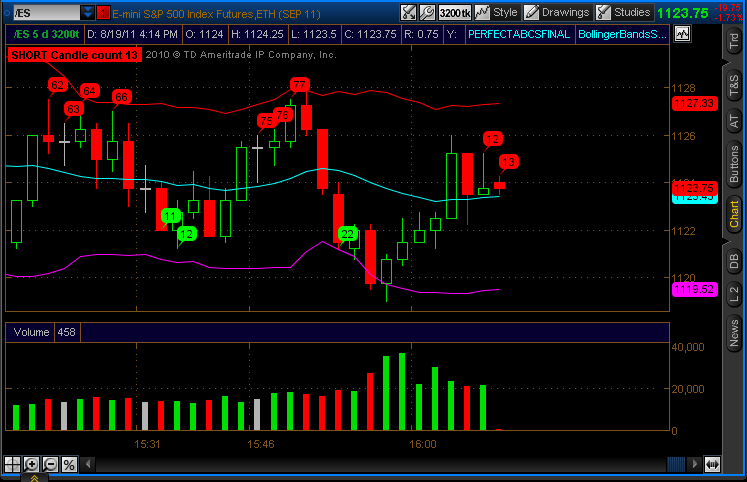Click the zoom out magnifier icon
This screenshot has height=482, width=747.
(50, 464)
